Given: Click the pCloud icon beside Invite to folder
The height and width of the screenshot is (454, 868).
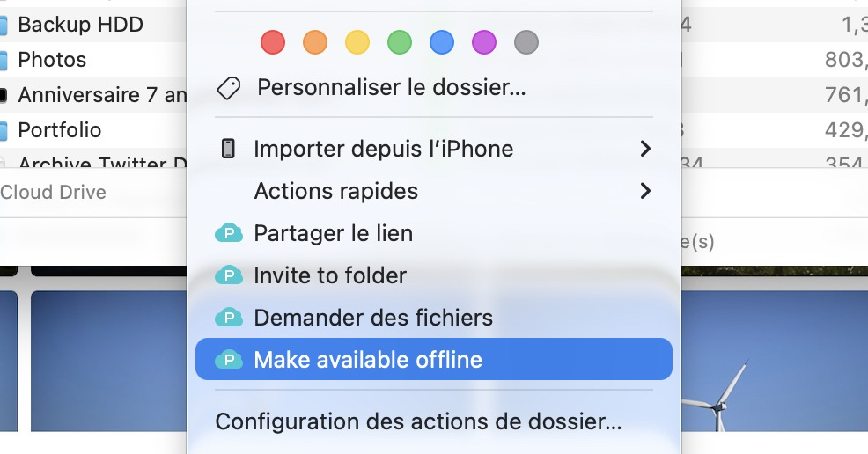Looking at the screenshot, I should [x=229, y=275].
